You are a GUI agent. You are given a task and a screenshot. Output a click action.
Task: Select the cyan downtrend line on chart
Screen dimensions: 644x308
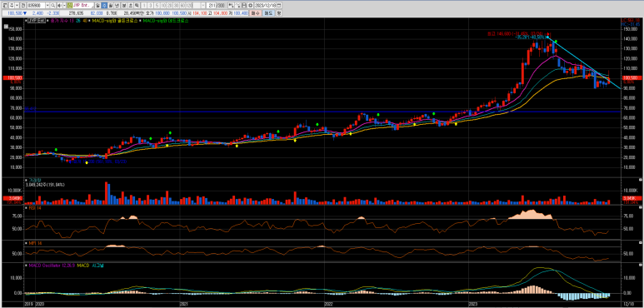584,62
